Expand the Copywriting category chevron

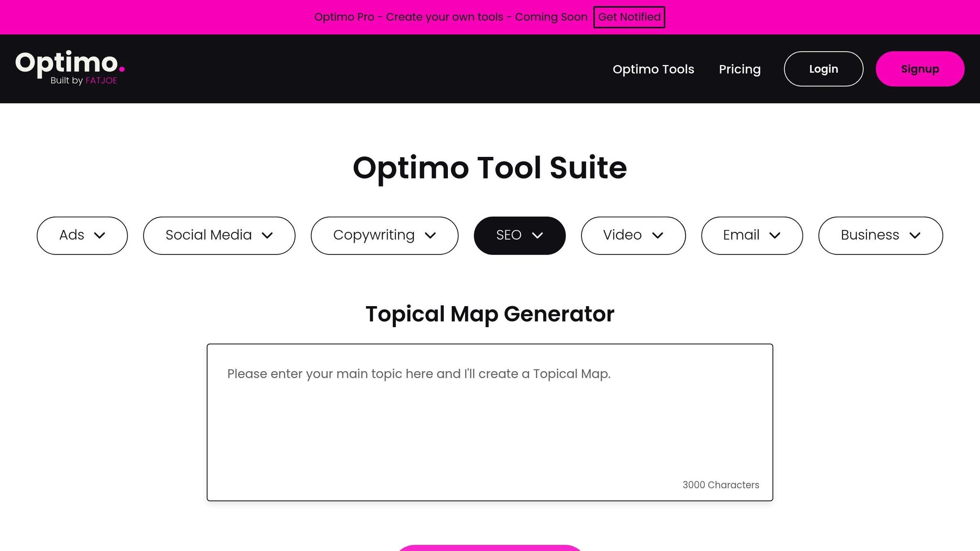(430, 235)
